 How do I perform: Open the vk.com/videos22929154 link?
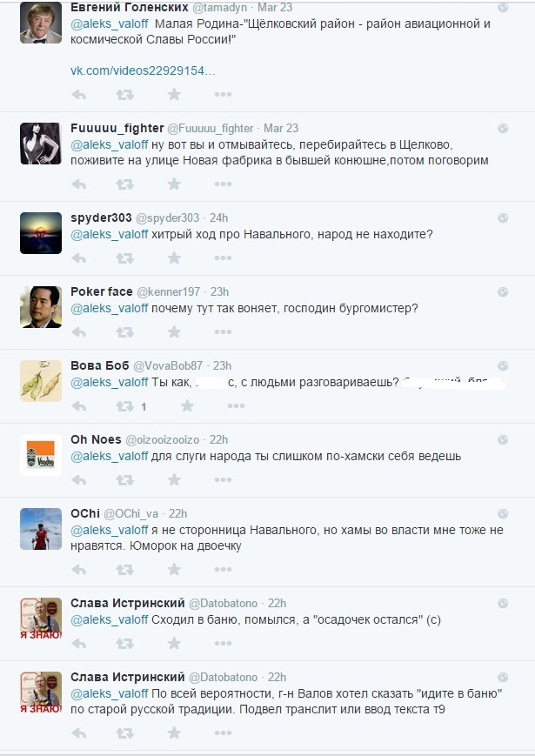tap(144, 70)
